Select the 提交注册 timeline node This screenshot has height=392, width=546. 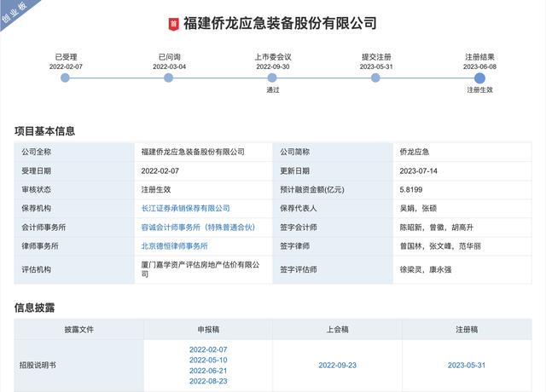click(375, 78)
